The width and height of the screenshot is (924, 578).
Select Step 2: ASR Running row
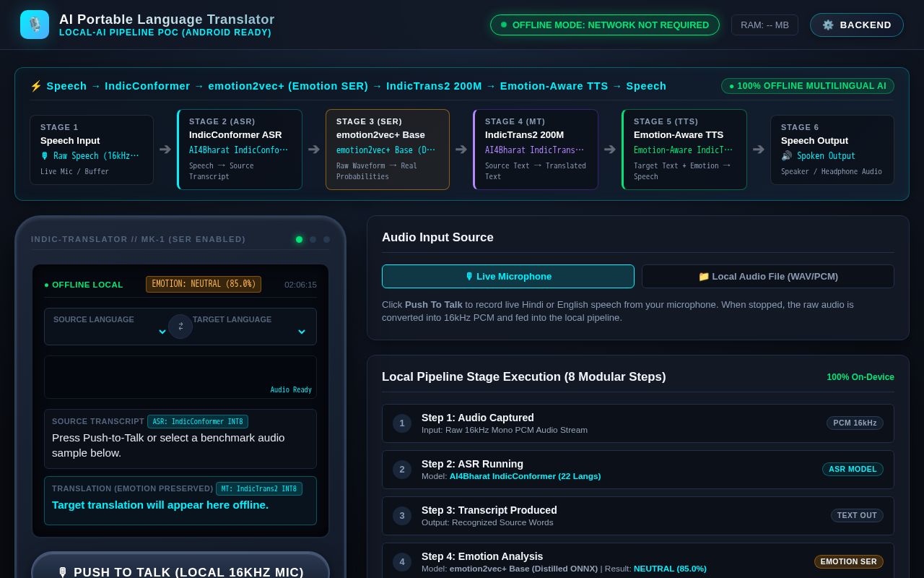[x=638, y=470]
